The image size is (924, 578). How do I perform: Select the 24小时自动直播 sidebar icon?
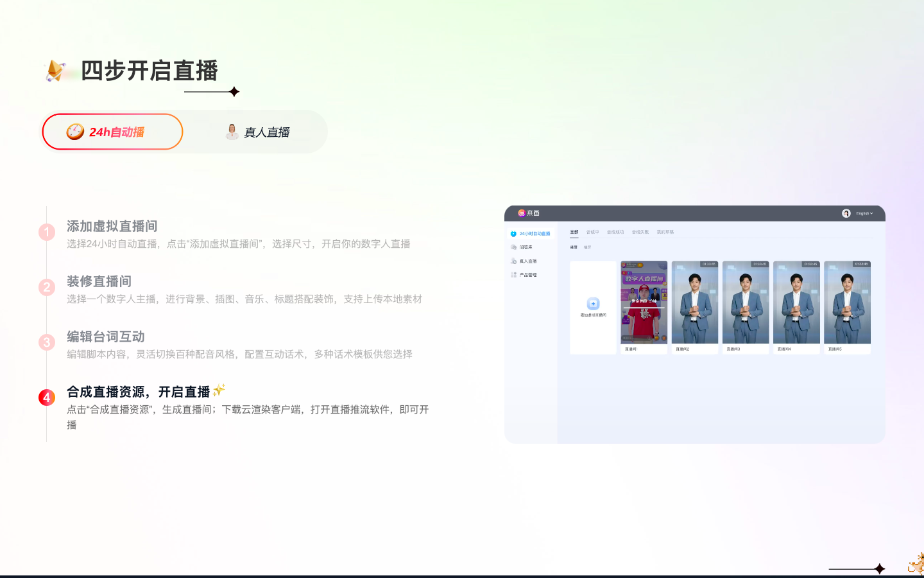513,234
